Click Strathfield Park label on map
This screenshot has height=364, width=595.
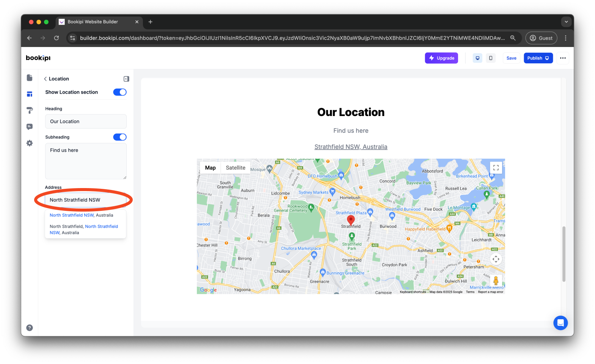pyautogui.click(x=352, y=246)
